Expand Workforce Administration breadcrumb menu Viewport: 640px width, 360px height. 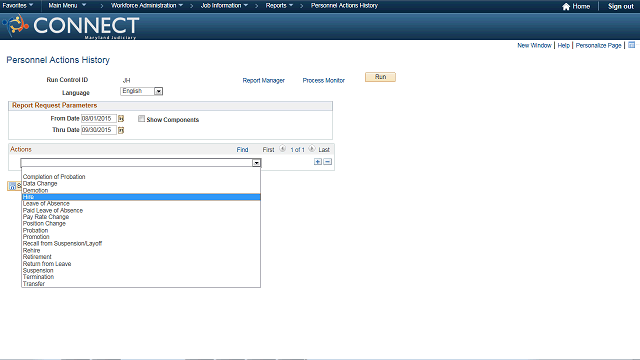[x=147, y=6]
